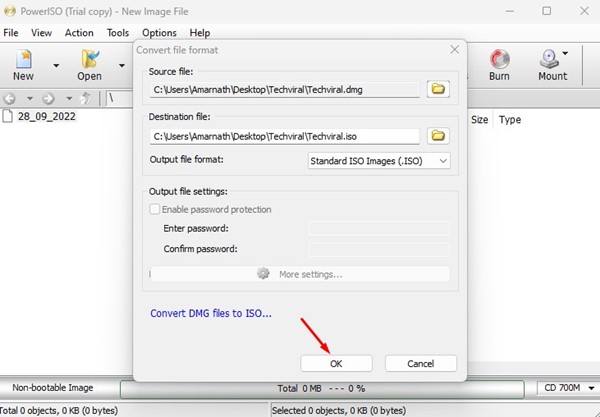The image size is (600, 417).
Task: Click the Source file path field
Action: (285, 90)
